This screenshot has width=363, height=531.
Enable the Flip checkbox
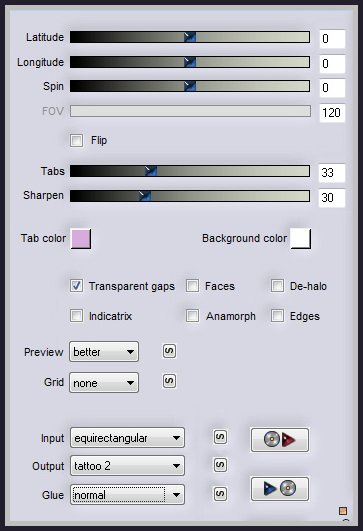pyautogui.click(x=77, y=140)
